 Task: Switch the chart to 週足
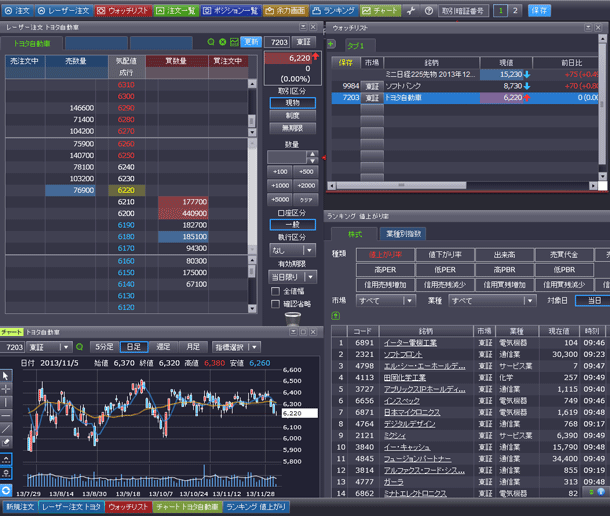click(163, 347)
